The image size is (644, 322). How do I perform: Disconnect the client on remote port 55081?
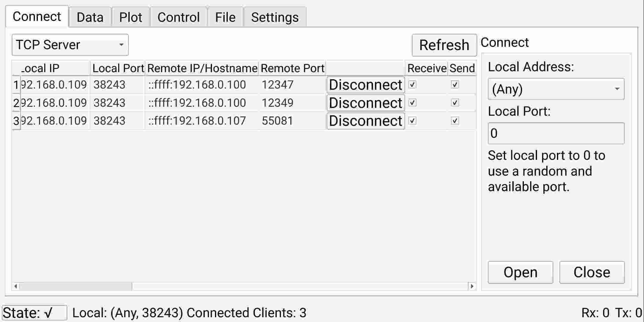pyautogui.click(x=365, y=121)
